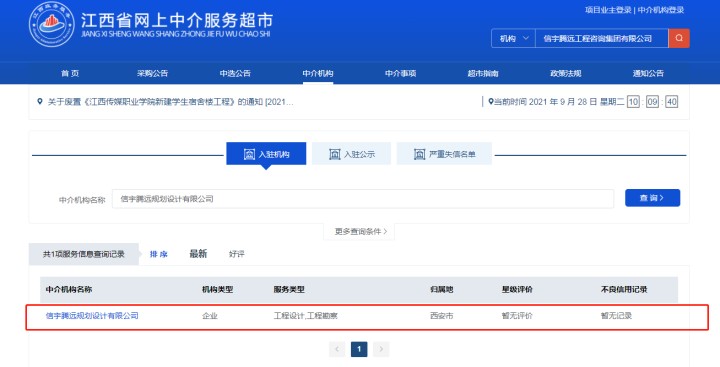Click the seconds box showing 40
Screen dimensions: 720x367
click(672, 102)
